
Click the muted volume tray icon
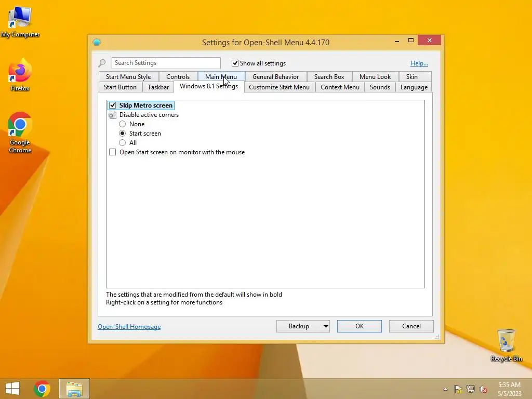point(483,389)
